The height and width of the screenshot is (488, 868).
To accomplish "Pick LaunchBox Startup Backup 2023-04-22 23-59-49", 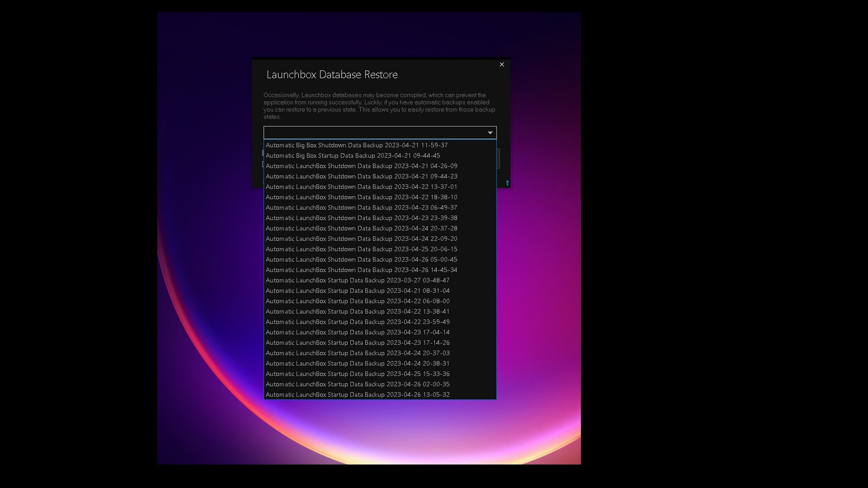I will click(x=380, y=322).
